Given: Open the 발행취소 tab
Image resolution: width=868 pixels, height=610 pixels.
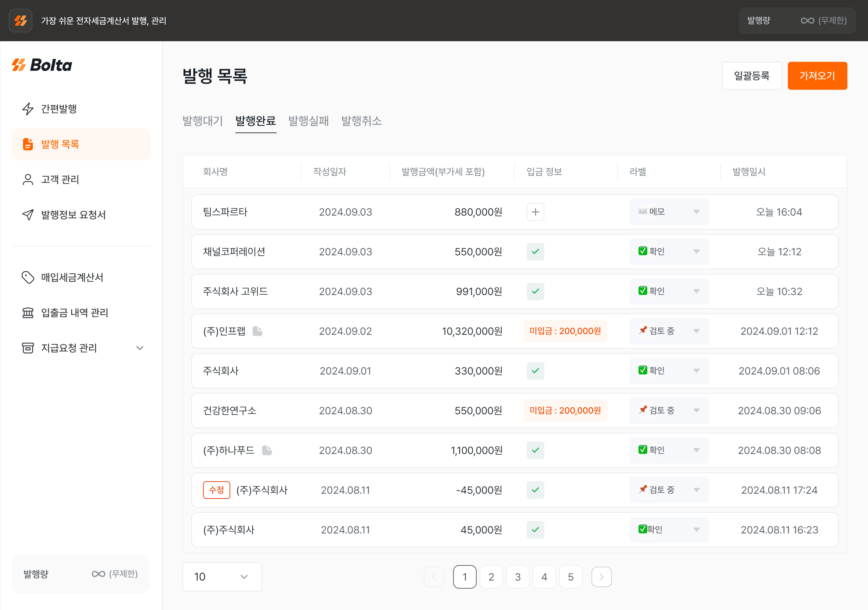Looking at the screenshot, I should (362, 121).
